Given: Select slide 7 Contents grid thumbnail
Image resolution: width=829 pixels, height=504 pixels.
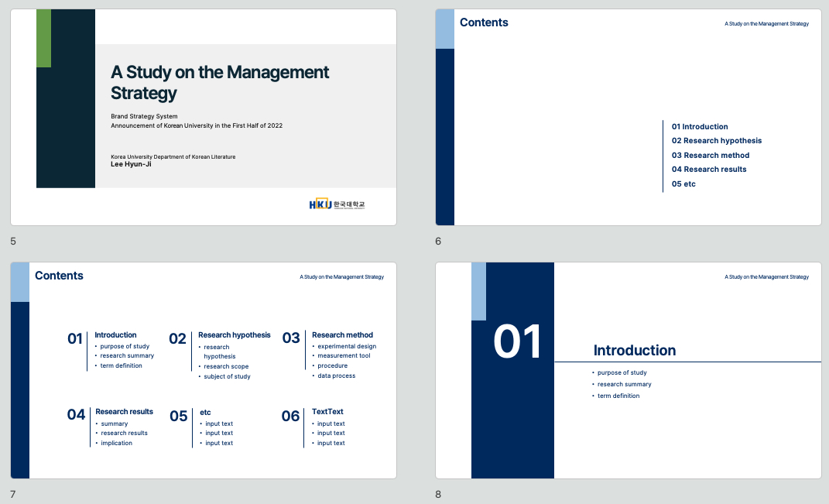Looking at the screenshot, I should [x=204, y=370].
